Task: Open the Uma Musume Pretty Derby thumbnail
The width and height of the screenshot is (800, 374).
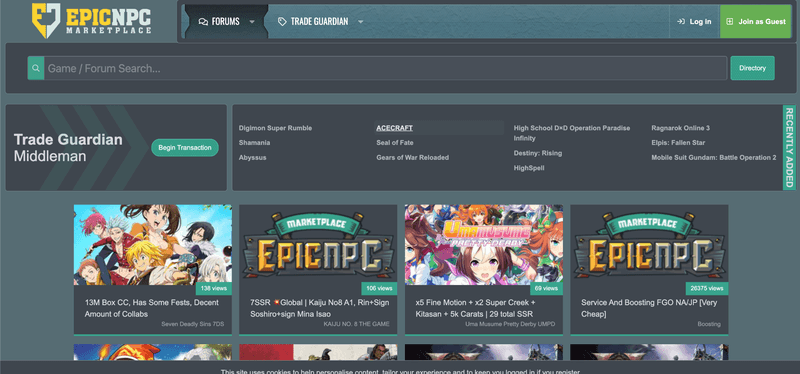Action: [484, 245]
